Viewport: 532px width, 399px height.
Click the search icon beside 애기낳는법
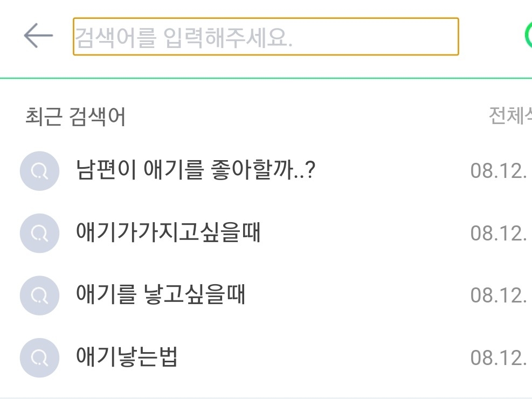pyautogui.click(x=39, y=357)
